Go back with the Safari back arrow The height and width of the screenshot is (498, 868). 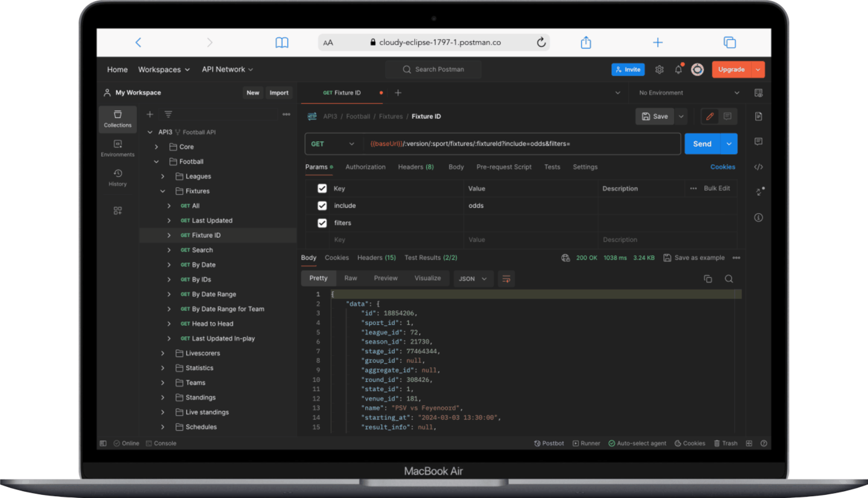(x=138, y=42)
